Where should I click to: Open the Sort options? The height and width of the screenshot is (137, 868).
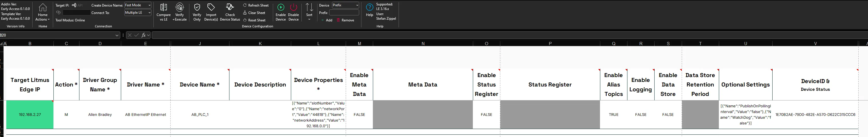309,12
